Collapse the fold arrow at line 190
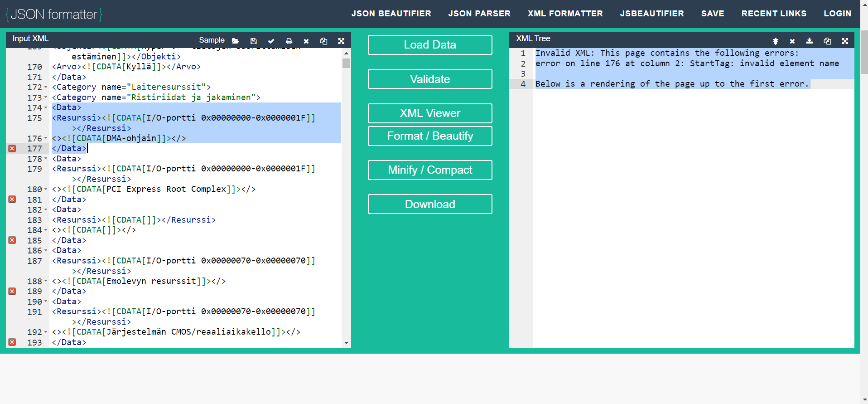Screen dimensions: 868x404 point(46,301)
